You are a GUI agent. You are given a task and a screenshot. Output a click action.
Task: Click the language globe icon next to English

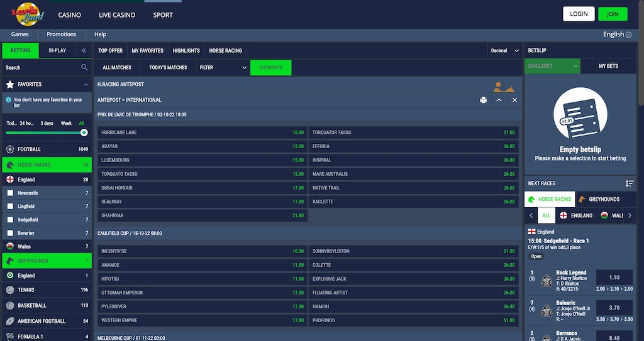tap(628, 35)
